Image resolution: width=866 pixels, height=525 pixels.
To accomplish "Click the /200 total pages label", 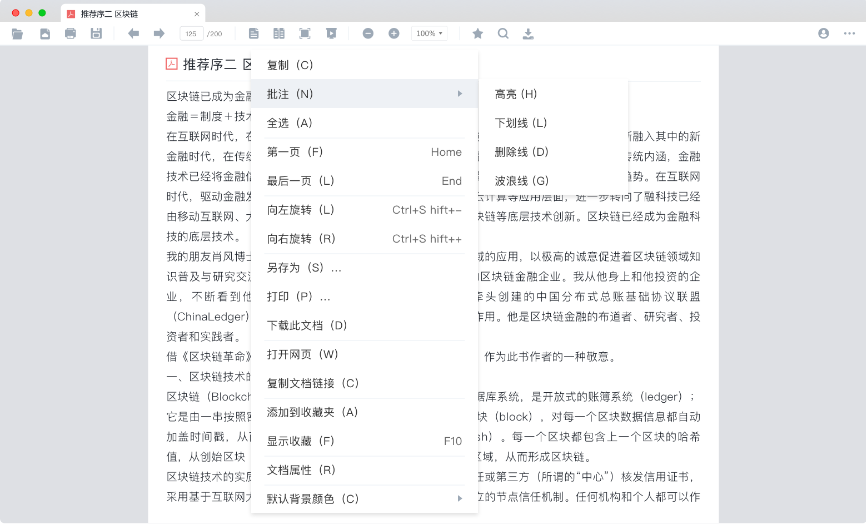I will (x=214, y=34).
